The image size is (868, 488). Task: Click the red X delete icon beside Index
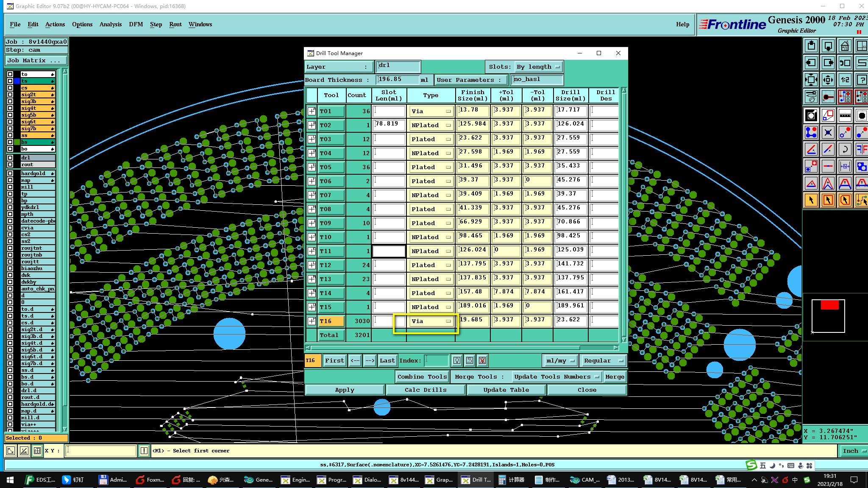pos(482,361)
